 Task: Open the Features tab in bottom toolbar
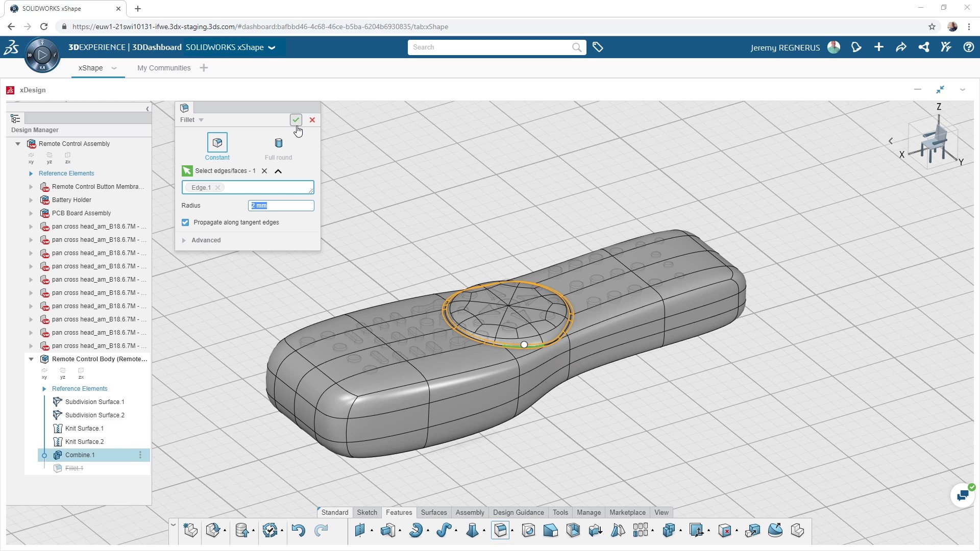399,513
